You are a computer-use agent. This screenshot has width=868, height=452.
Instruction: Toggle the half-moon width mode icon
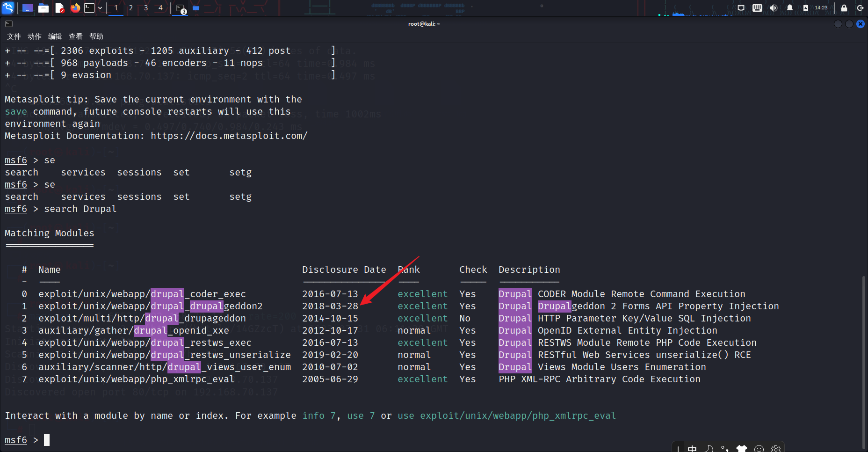click(709, 449)
